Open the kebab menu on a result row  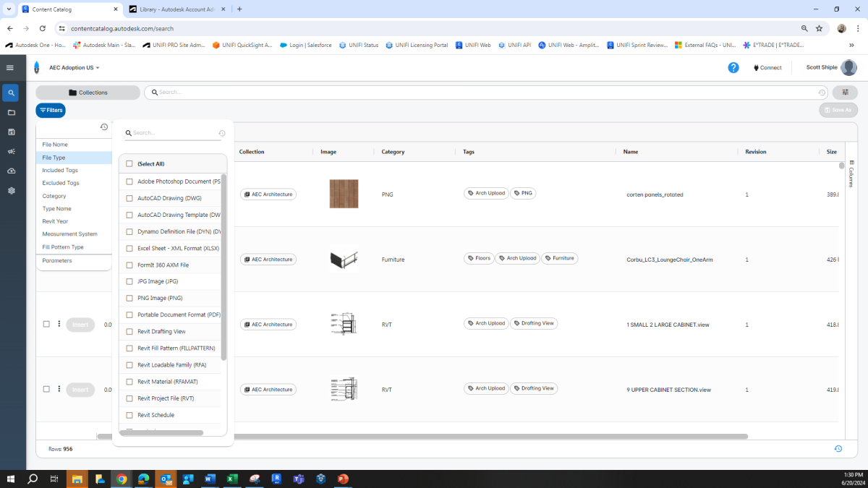click(59, 324)
